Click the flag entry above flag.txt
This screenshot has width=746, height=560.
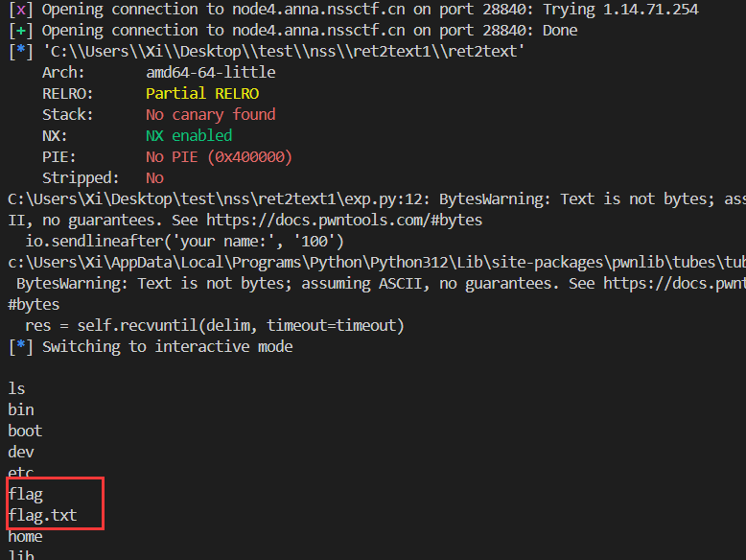(x=25, y=494)
